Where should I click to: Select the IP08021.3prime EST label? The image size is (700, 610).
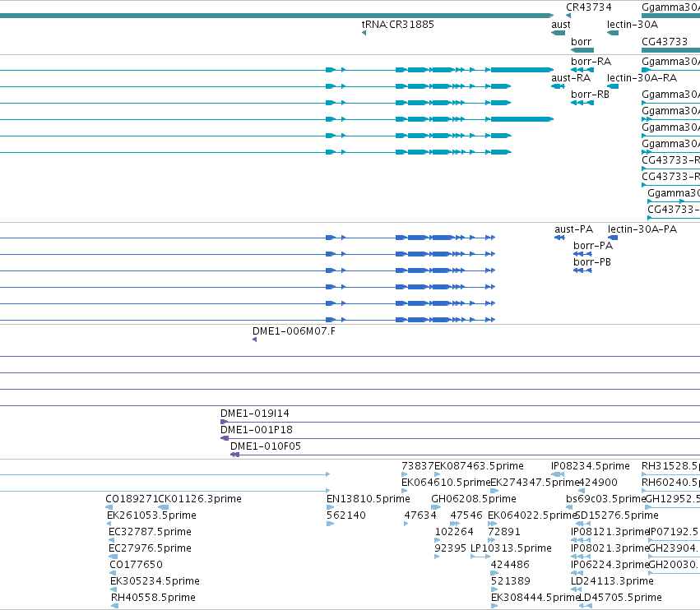pos(610,548)
